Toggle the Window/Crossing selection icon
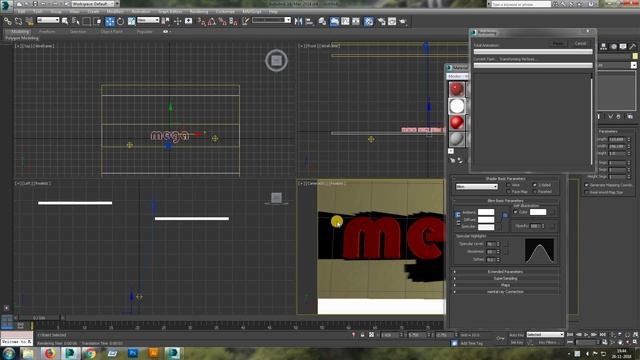The image size is (640, 360). [98, 21]
